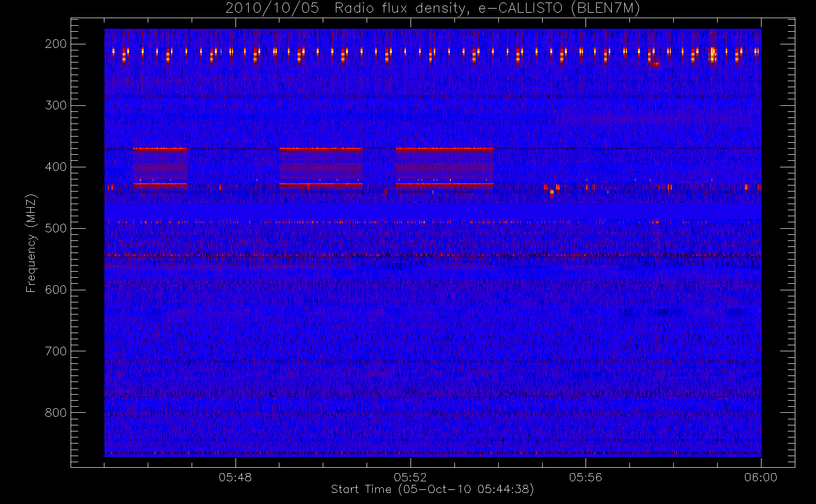Click the 'Start Time (05-Oct-10 05:44:38)' label

(432, 489)
